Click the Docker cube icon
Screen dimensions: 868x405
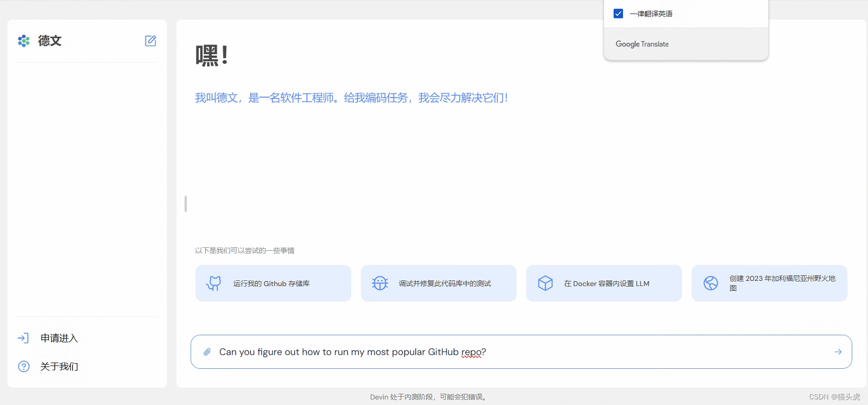coord(545,283)
